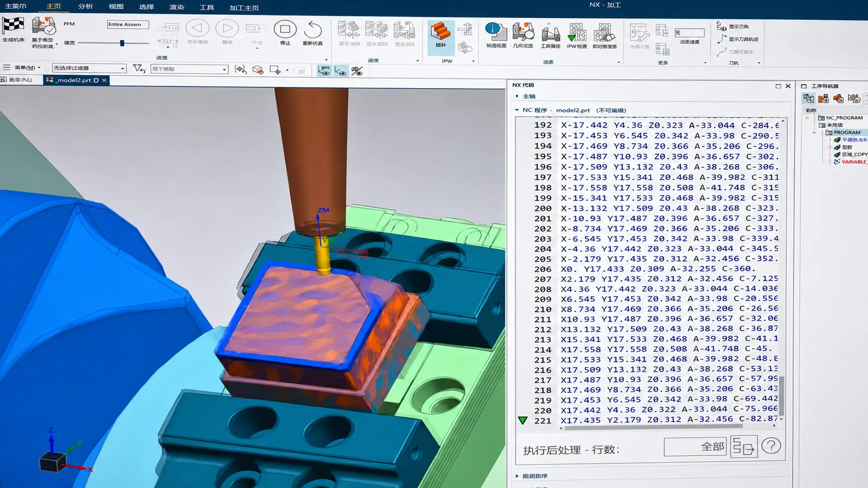Open the 加工主页 ribbon tab
This screenshot has width=868, height=488.
(244, 8)
